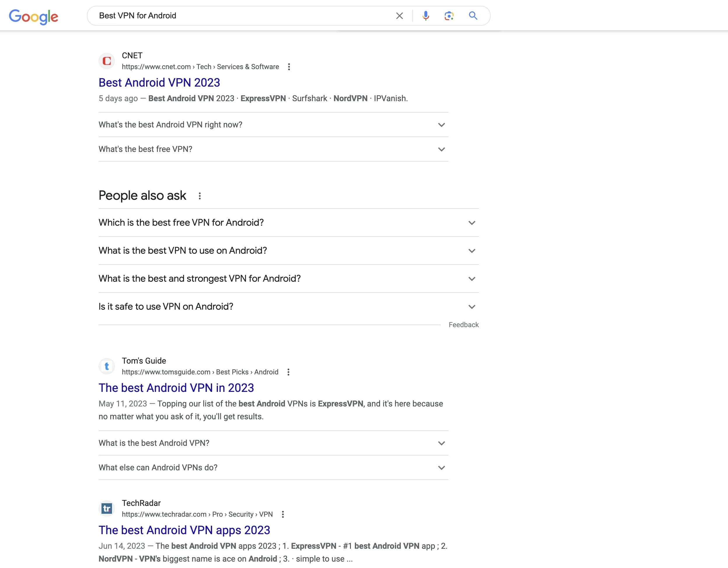Click the CNET site favicon
Screen dimensions: 728x568
click(x=107, y=61)
